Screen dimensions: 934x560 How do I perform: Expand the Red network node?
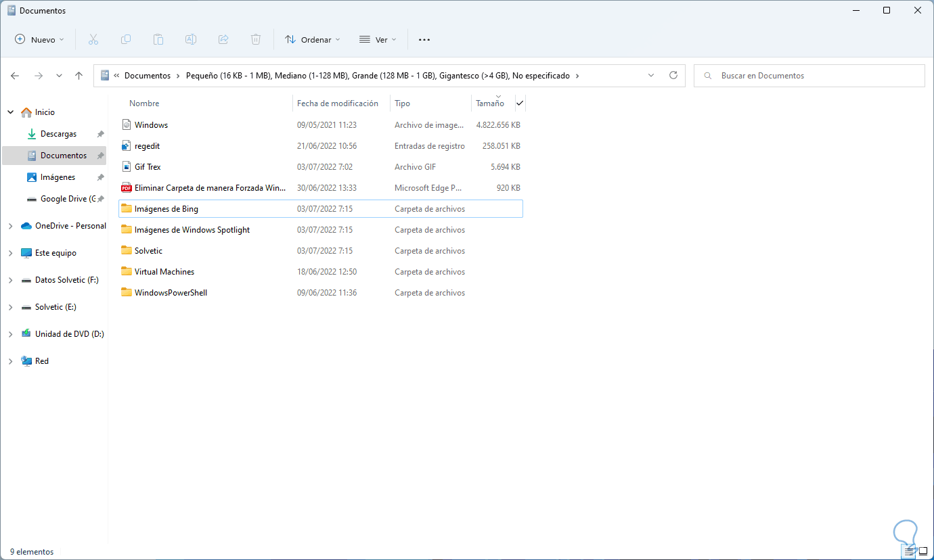[10, 361]
